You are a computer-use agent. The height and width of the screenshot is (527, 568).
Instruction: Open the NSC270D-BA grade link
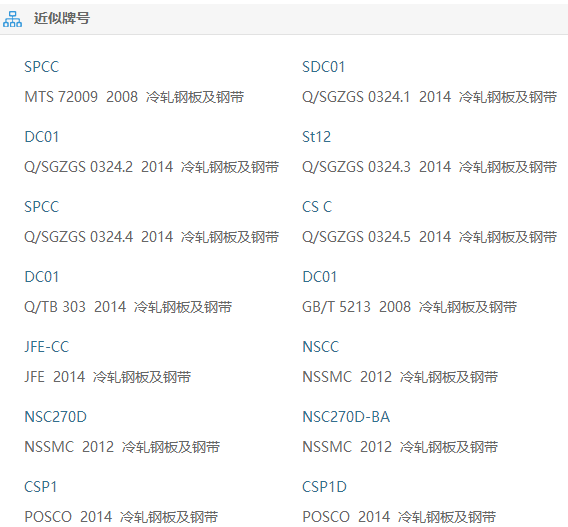coord(346,417)
